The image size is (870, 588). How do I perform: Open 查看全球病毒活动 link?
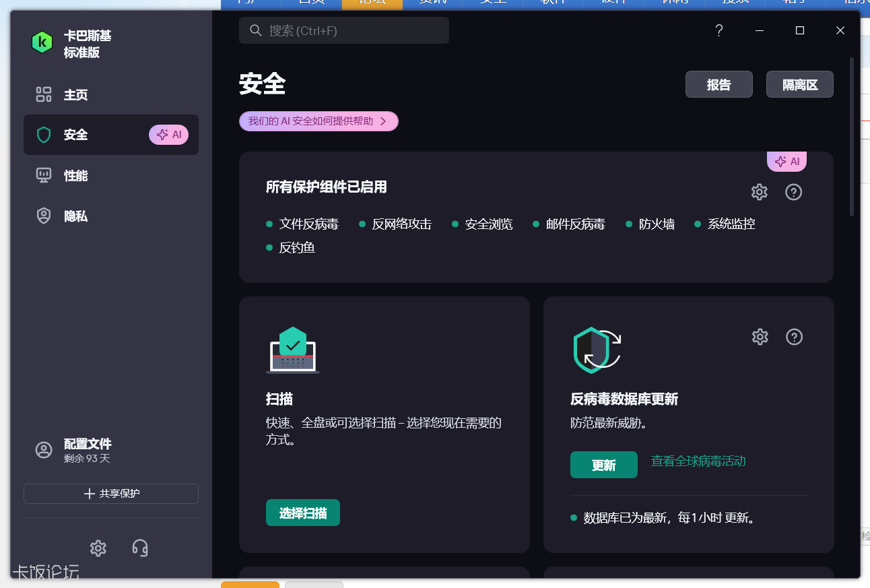point(698,461)
